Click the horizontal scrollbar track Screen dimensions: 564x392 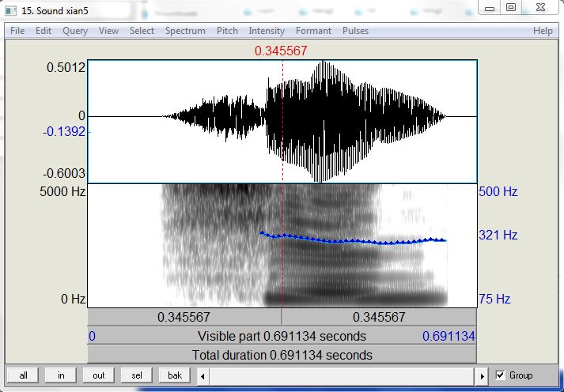coord(342,376)
